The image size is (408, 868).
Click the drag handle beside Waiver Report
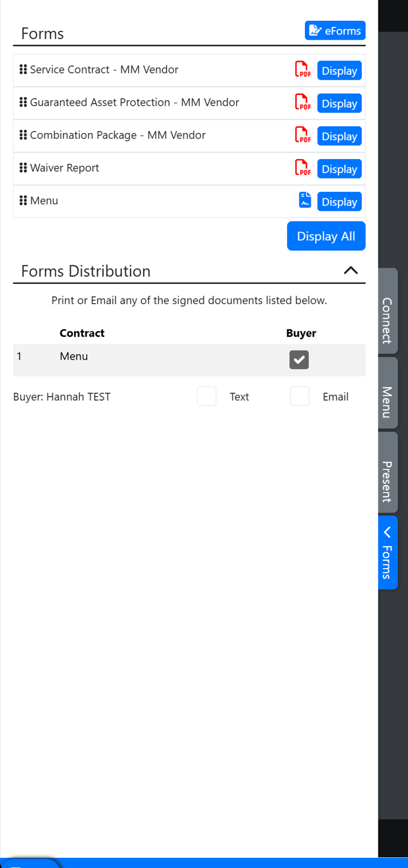pyautogui.click(x=23, y=168)
